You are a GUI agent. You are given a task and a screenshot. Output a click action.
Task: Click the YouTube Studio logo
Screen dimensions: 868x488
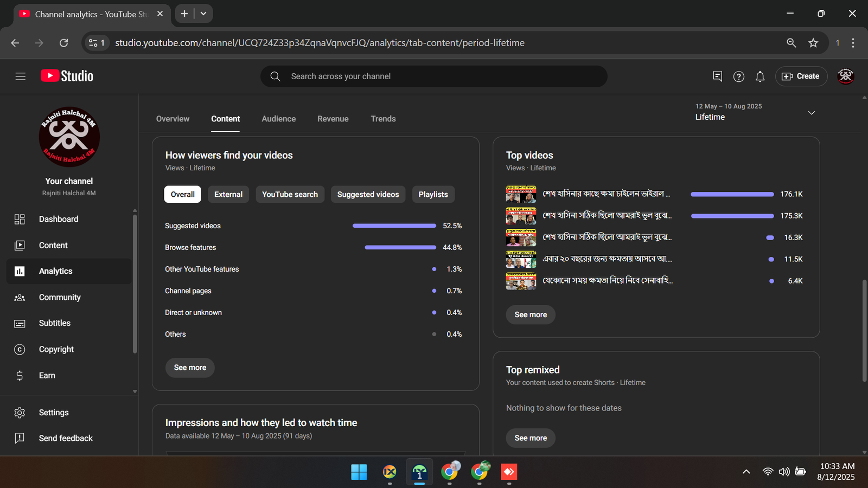coord(67,76)
